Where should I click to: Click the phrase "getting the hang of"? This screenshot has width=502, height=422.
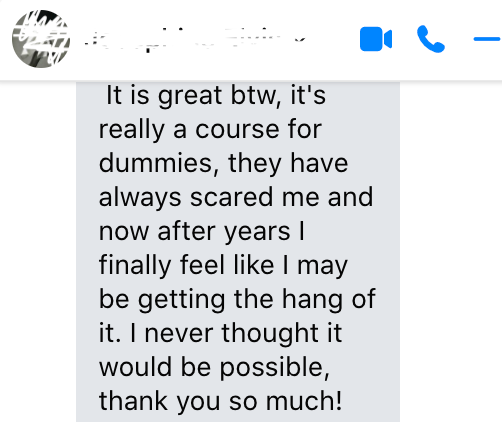click(257, 300)
